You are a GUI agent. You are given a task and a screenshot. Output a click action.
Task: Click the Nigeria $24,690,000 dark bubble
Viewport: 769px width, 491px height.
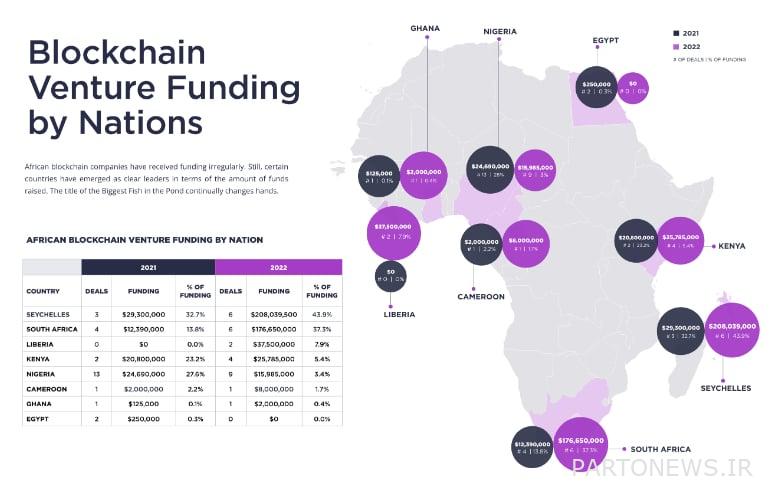[490, 170]
